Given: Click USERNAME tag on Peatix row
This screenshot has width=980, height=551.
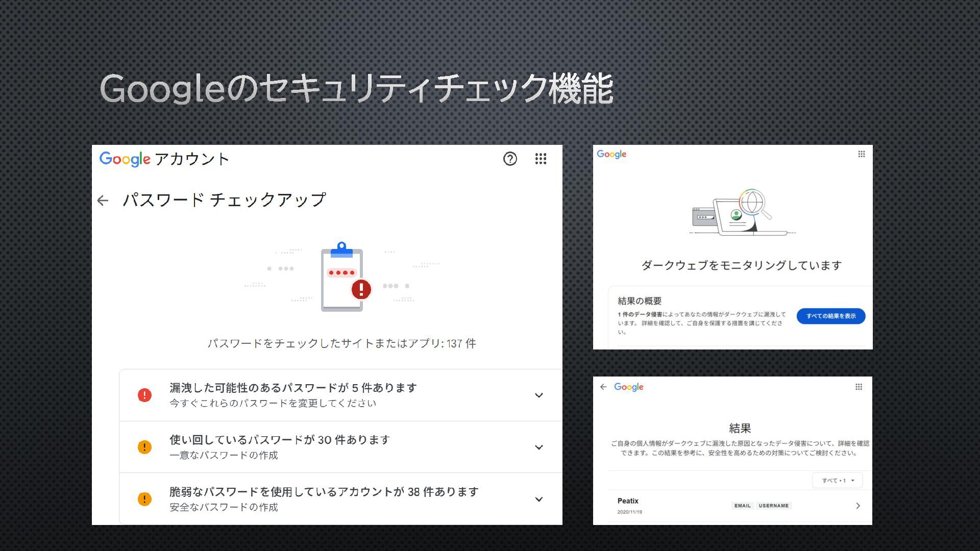Looking at the screenshot, I should point(774,506).
